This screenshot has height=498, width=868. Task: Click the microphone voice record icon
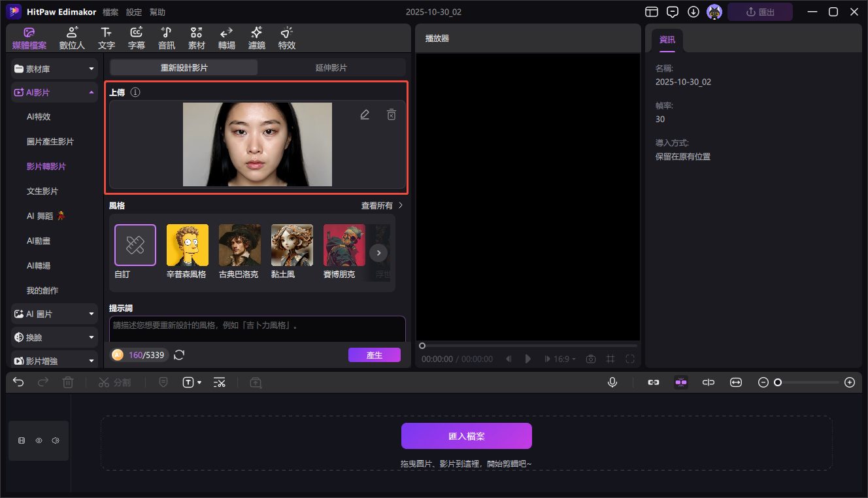[x=612, y=382]
